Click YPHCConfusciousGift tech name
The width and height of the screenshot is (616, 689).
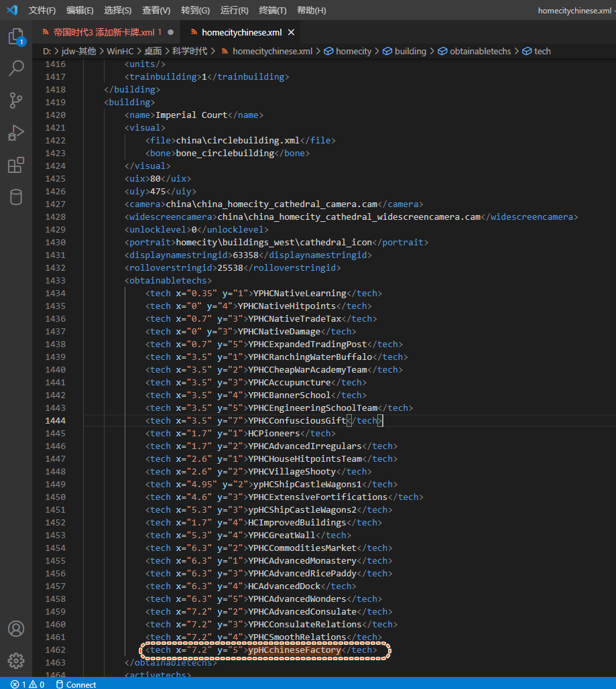[297, 421]
